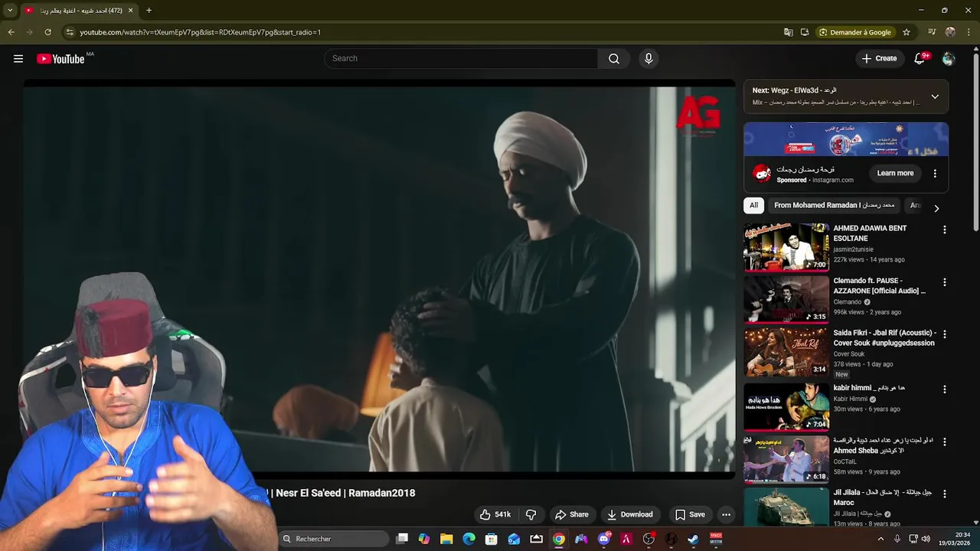The width and height of the screenshot is (980, 551).
Task: Close the YouTube browser tab
Action: 130,10
